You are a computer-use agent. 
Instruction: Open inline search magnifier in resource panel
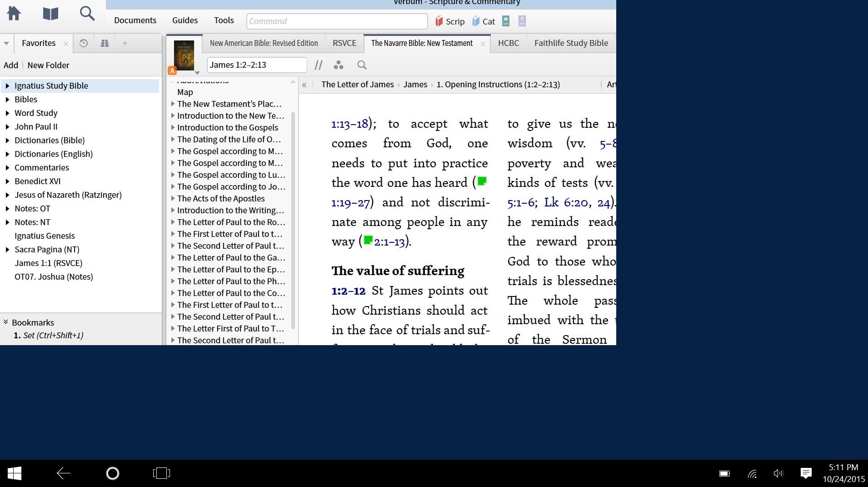[x=362, y=65]
